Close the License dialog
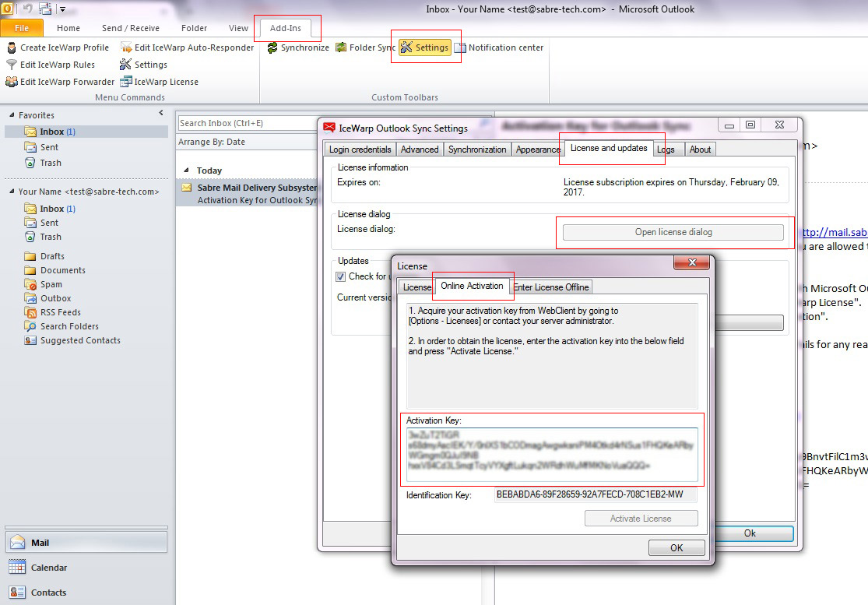Screen dimensions: 868x605 [x=691, y=262]
